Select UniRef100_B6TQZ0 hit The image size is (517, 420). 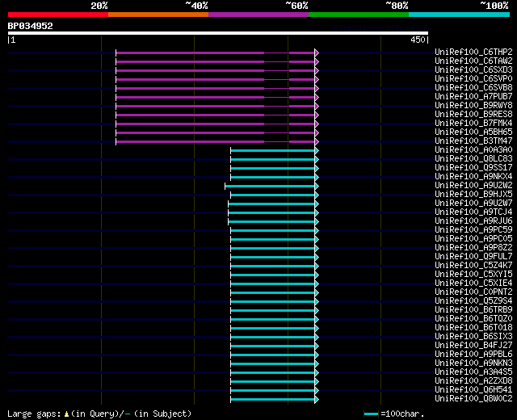point(473,319)
